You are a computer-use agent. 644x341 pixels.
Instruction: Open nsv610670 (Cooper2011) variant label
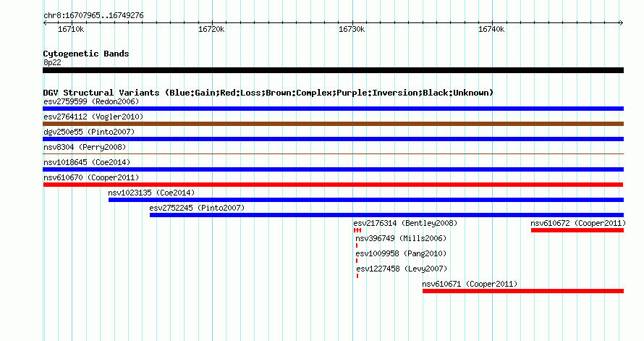(x=91, y=177)
